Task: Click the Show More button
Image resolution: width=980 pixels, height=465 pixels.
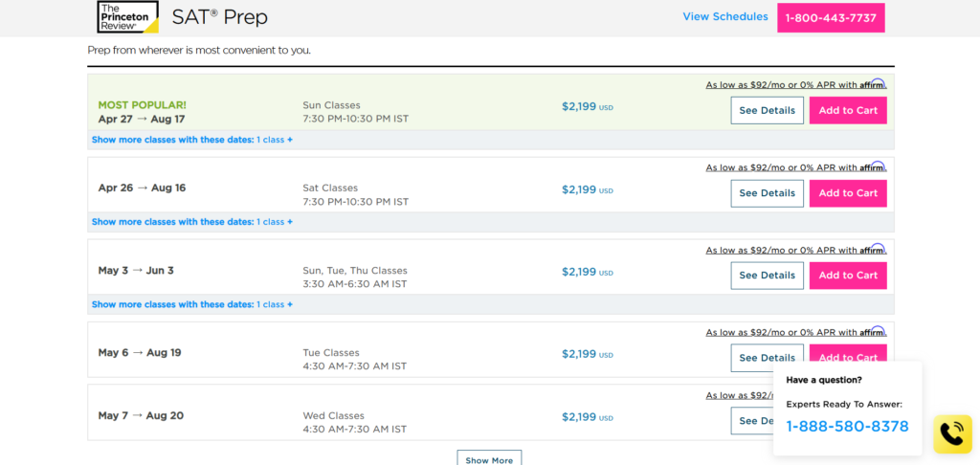Action: 489,459
